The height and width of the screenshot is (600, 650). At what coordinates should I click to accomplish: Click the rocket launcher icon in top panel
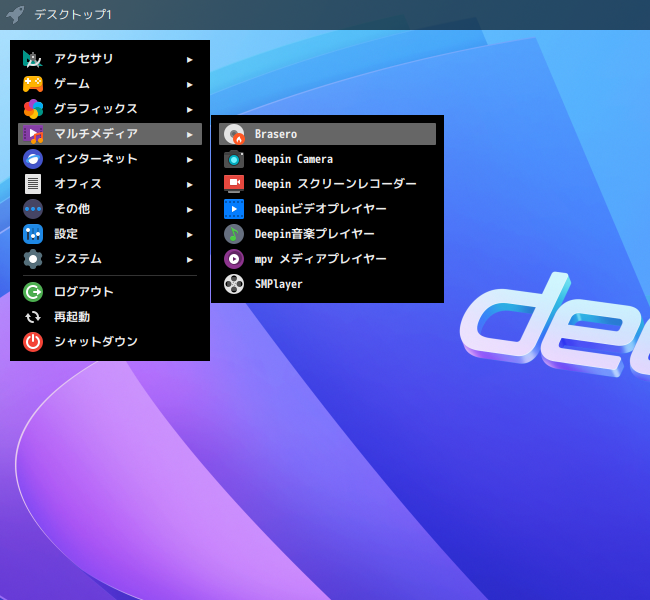pos(15,15)
